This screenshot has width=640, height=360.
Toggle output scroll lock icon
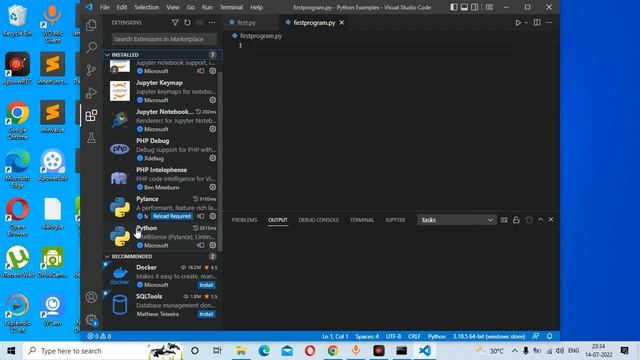(x=516, y=220)
